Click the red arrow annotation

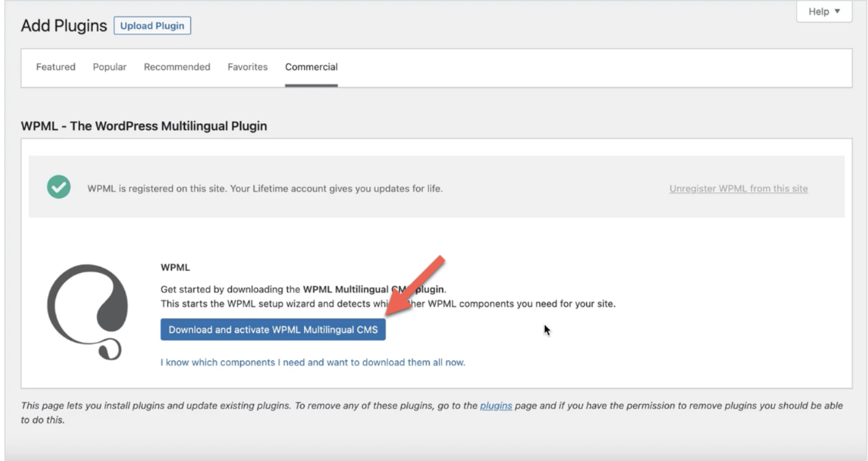(414, 285)
